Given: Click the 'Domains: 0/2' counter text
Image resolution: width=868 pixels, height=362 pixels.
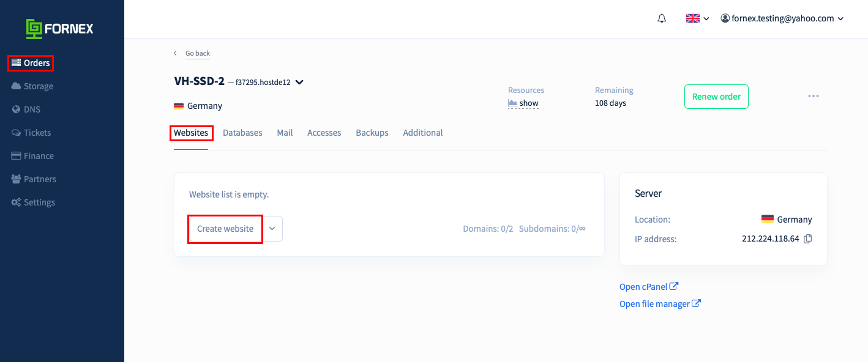Looking at the screenshot, I should click(x=488, y=229).
